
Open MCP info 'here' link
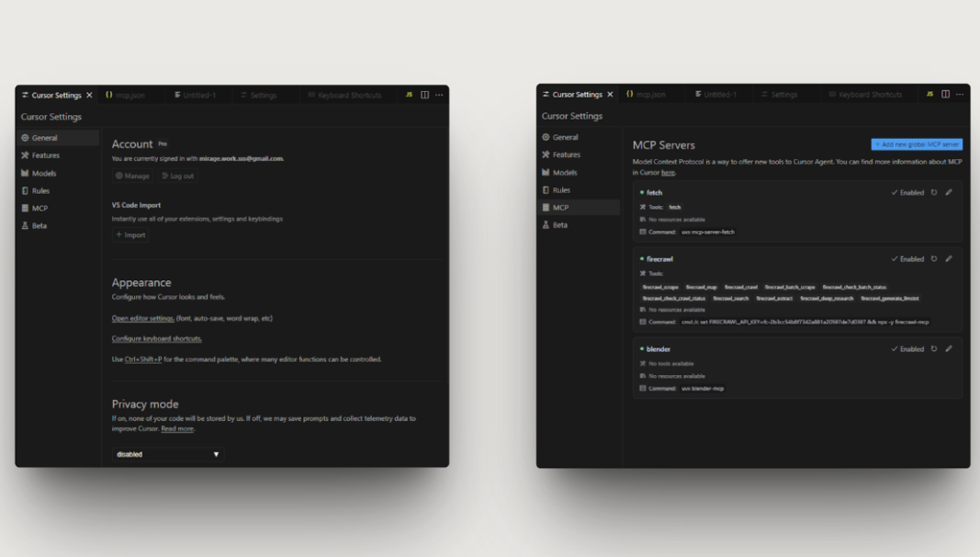tap(668, 173)
